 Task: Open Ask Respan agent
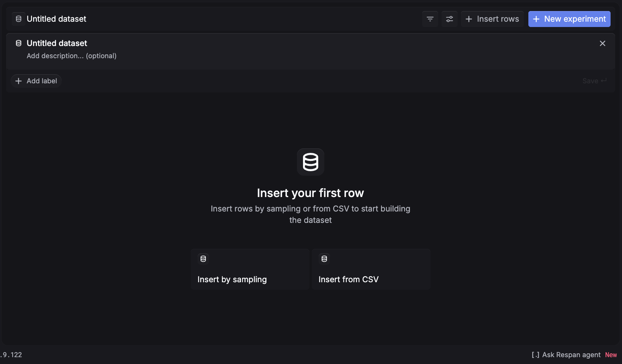(x=571, y=355)
